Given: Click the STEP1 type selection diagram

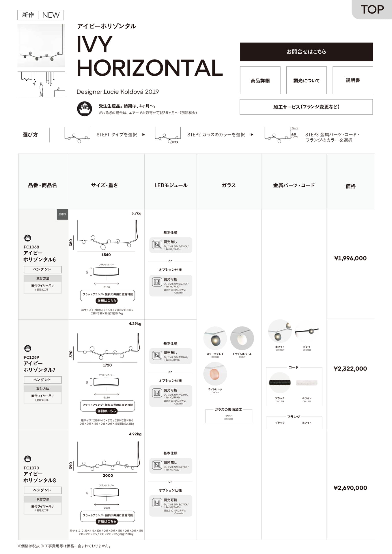Looking at the screenshot, I should click(77, 135).
